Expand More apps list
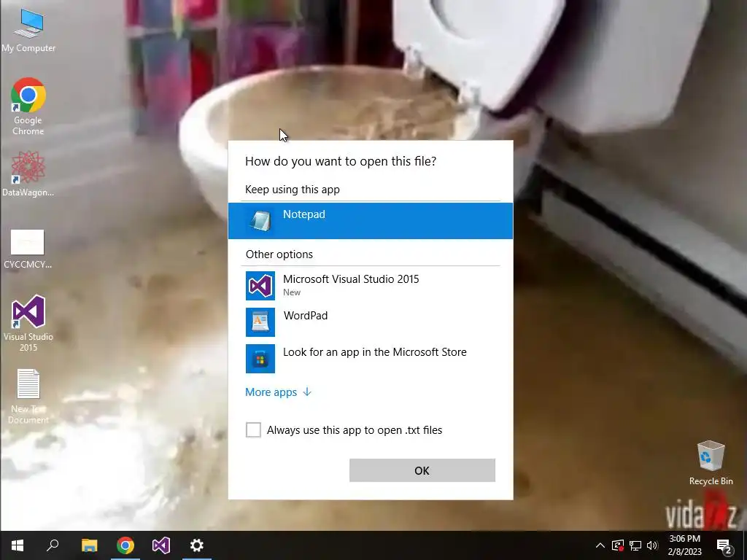This screenshot has width=747, height=560. click(278, 392)
